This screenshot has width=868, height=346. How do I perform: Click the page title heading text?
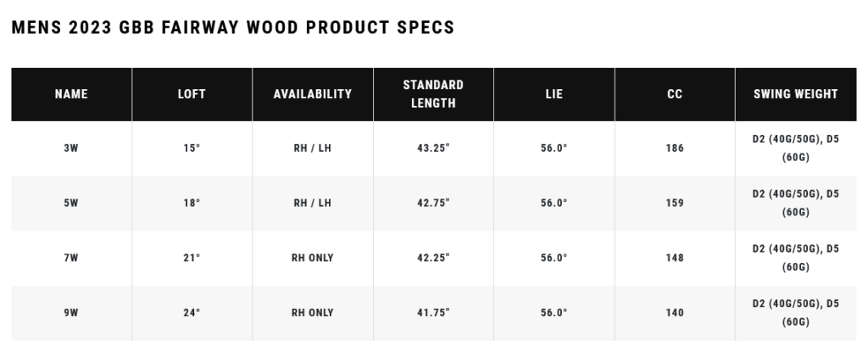click(x=233, y=28)
